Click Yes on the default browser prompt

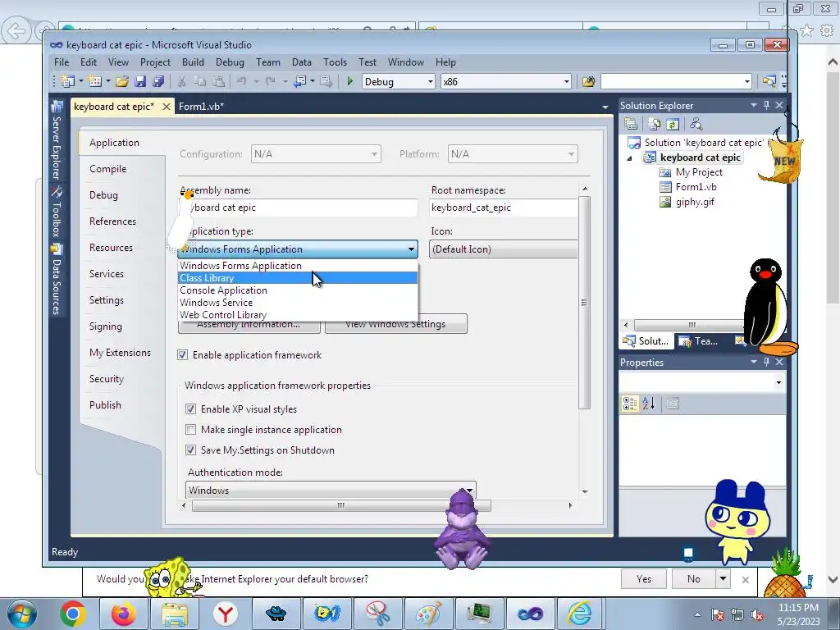tap(644, 578)
